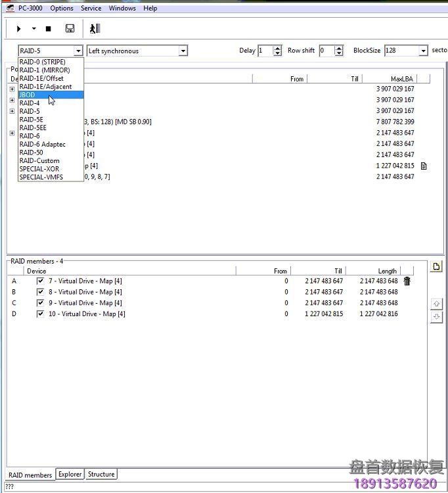Click the Row shift input field
Viewport: 448px width, 493px height.
click(326, 51)
